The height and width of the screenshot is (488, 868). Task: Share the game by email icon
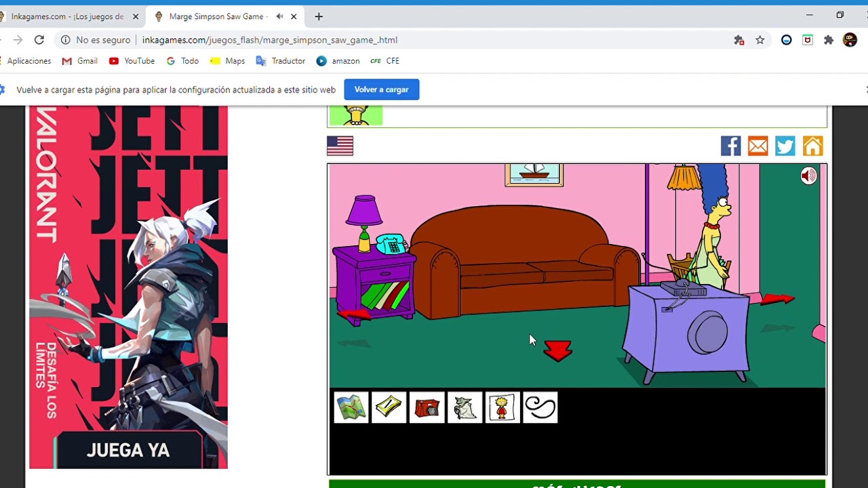pos(757,146)
